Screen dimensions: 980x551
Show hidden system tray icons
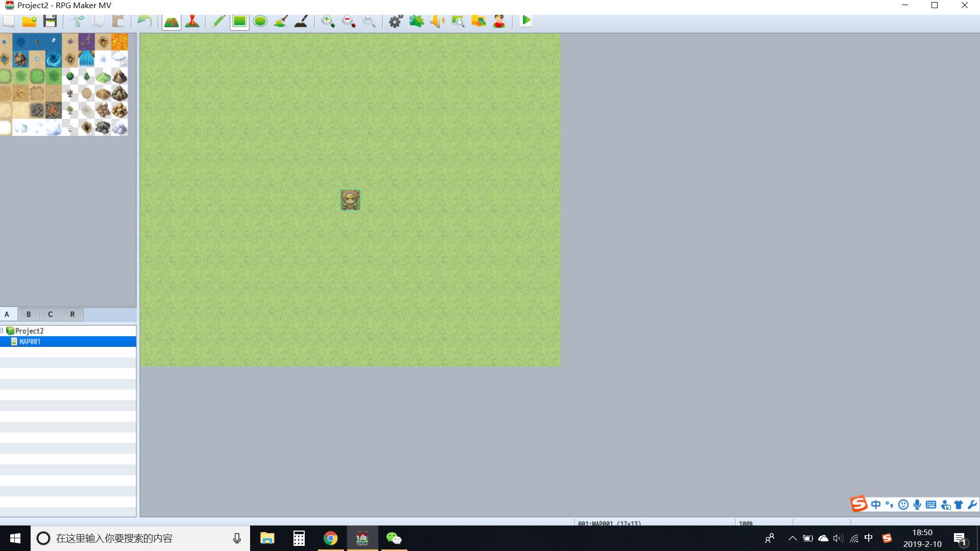792,538
